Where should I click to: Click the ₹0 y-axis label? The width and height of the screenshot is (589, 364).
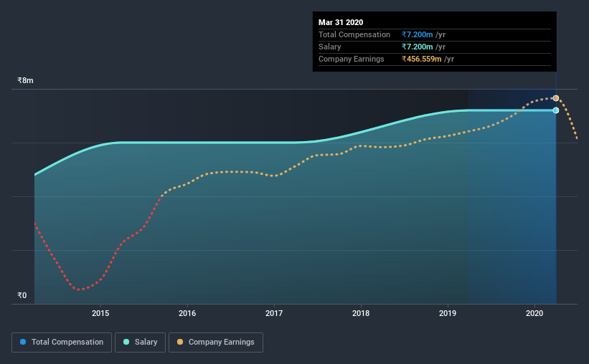click(22, 295)
